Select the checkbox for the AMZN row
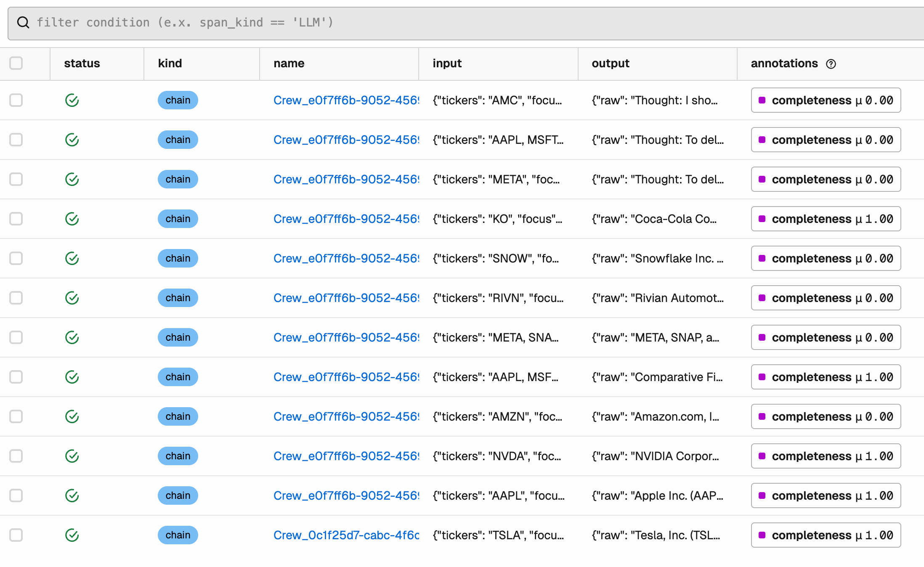924x567 pixels. (x=16, y=417)
